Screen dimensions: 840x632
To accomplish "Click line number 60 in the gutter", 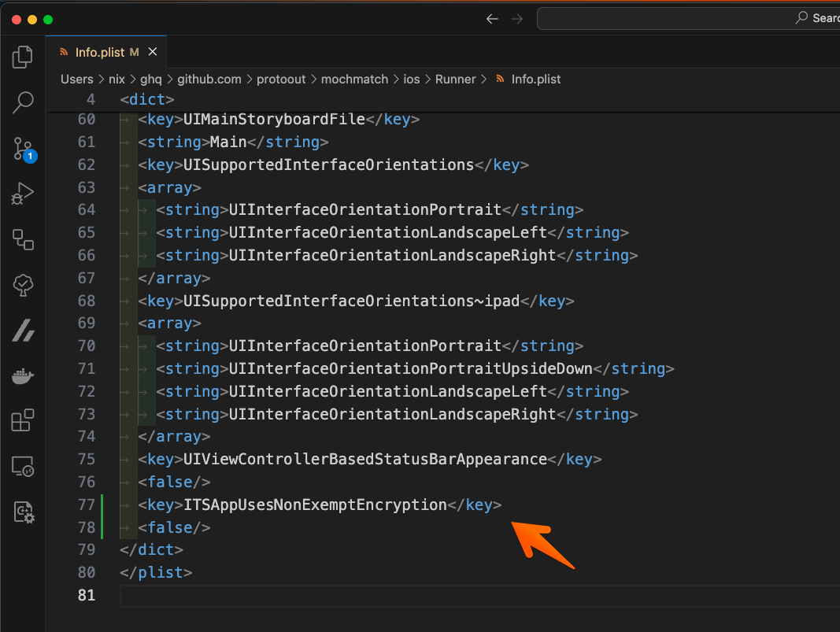I will pos(87,119).
